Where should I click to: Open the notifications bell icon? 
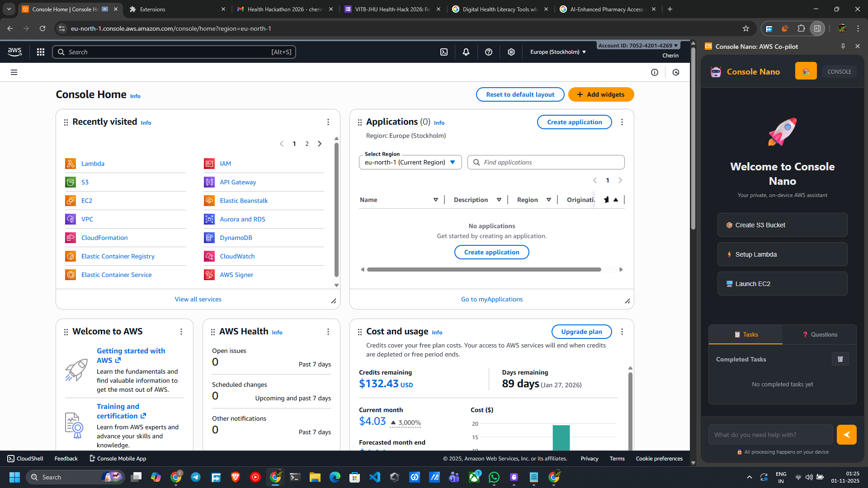tap(466, 52)
